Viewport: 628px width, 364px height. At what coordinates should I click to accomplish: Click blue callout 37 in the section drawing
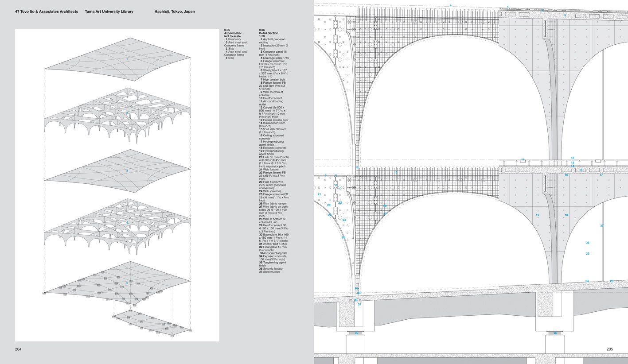pos(601,226)
